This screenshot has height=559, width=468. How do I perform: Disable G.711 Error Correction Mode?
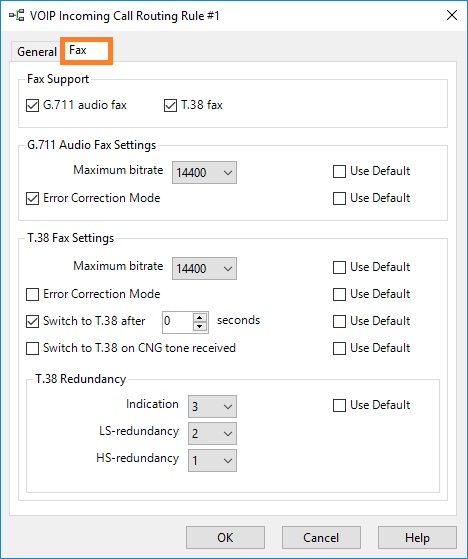(x=32, y=199)
